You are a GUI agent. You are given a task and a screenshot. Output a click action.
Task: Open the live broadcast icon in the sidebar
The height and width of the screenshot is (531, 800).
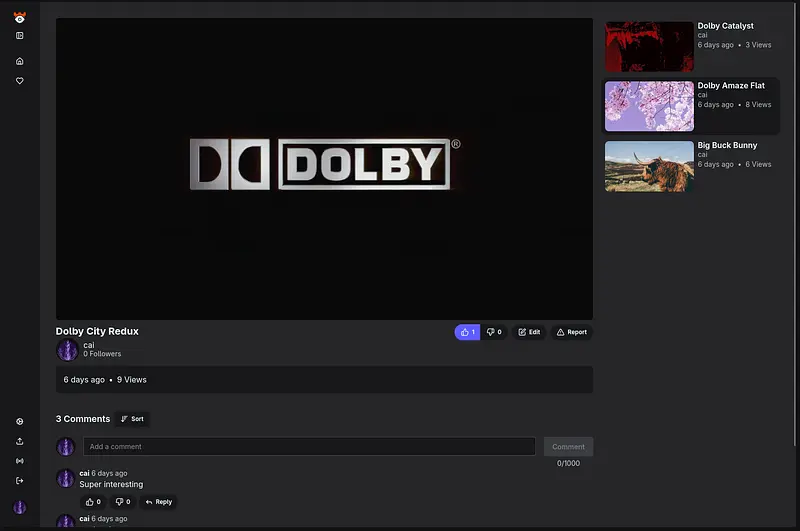coord(19,461)
